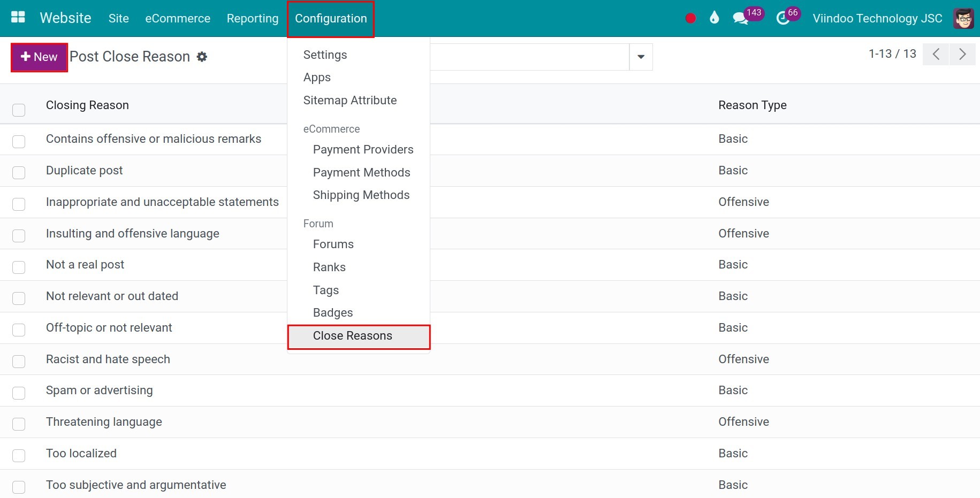980x498 pixels.
Task: Go to the next page arrow
Action: pyautogui.click(x=962, y=54)
